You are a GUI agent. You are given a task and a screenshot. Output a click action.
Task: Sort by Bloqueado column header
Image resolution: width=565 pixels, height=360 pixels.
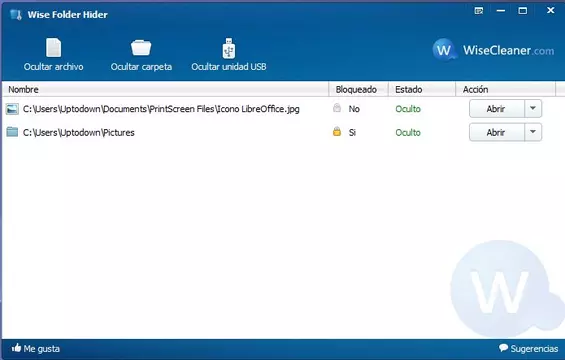click(359, 89)
